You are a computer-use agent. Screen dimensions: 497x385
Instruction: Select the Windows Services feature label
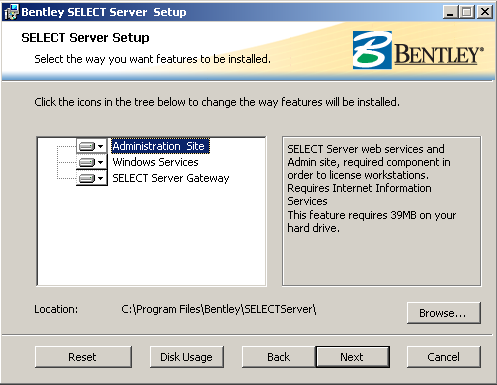[155, 162]
